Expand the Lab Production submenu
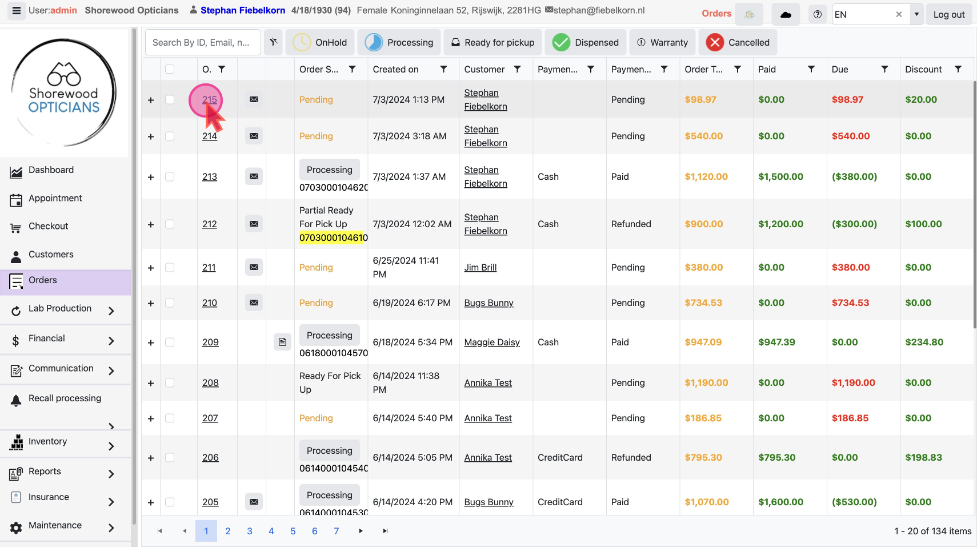The height and width of the screenshot is (560, 977). [x=111, y=311]
